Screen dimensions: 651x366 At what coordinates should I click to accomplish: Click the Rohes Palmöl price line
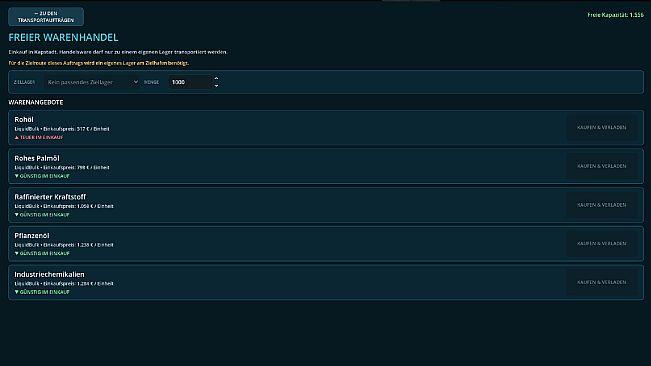pos(62,168)
